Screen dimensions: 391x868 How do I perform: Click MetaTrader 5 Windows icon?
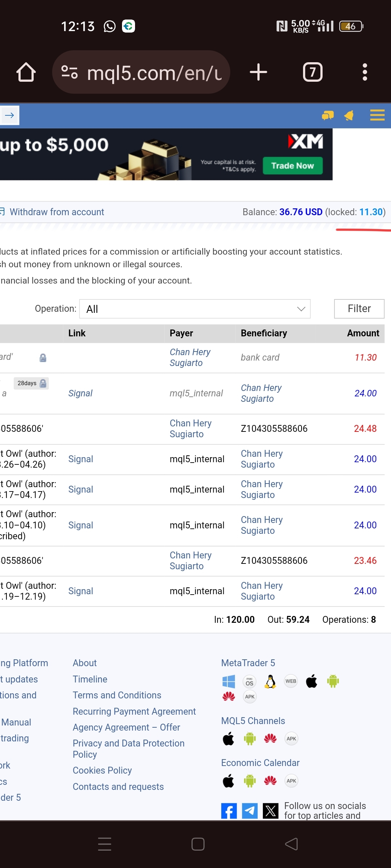pyautogui.click(x=229, y=682)
